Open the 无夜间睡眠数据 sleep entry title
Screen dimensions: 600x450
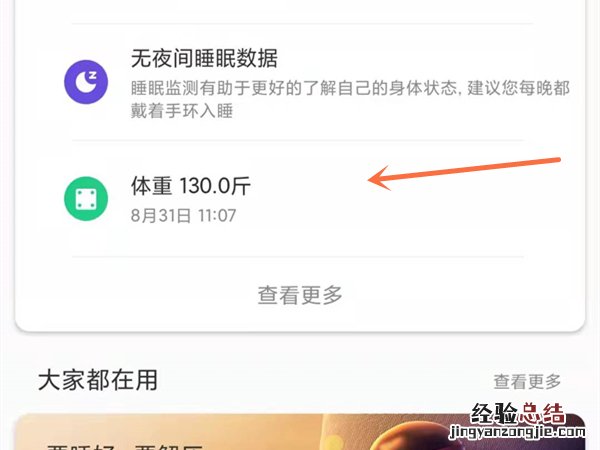pyautogui.click(x=204, y=58)
